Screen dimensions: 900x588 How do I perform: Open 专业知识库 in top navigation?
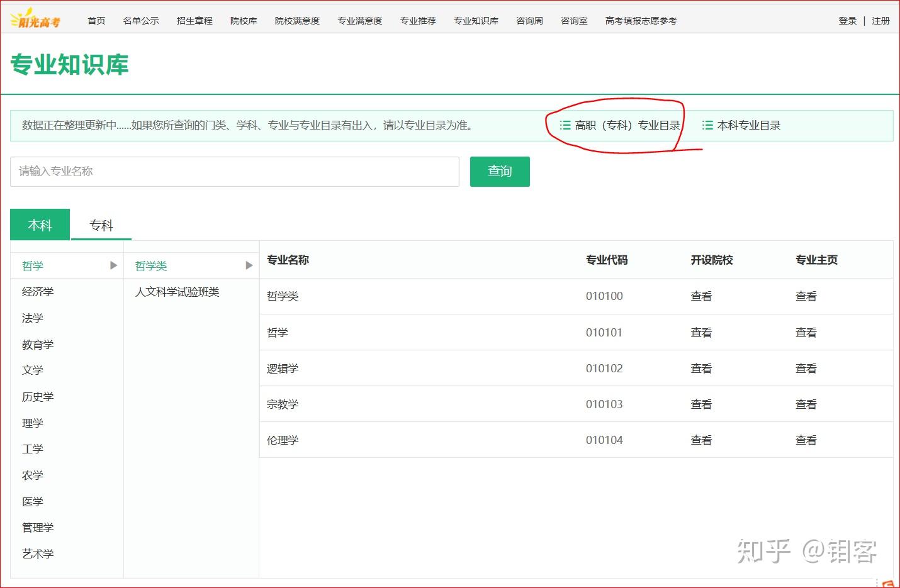[x=476, y=21]
